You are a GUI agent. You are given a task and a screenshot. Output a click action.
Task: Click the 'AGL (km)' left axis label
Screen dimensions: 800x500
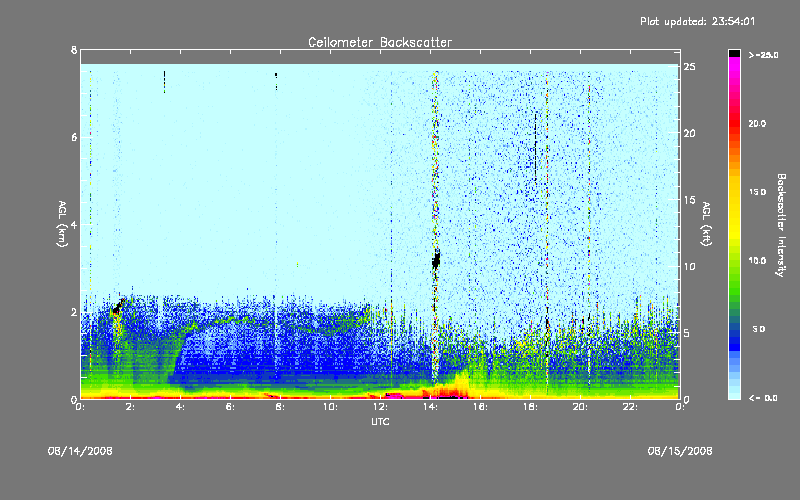(62, 224)
